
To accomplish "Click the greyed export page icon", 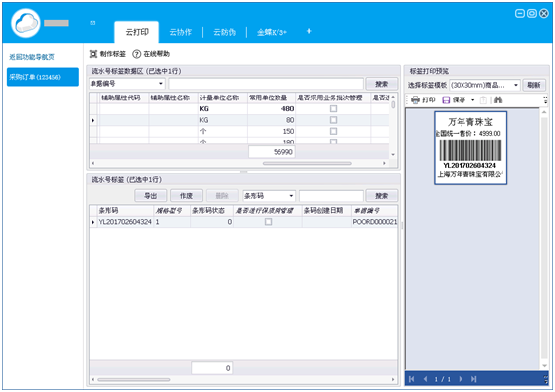I will [483, 100].
